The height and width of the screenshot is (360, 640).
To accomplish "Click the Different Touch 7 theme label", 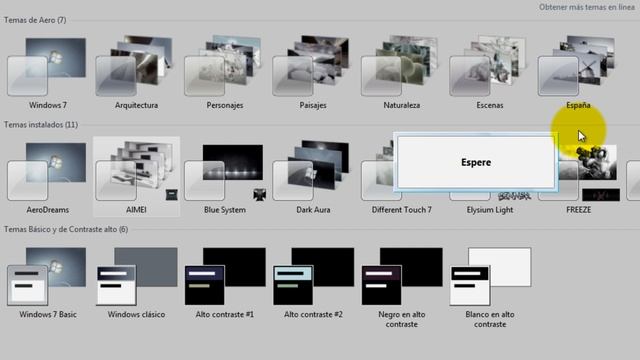I will tap(402, 210).
